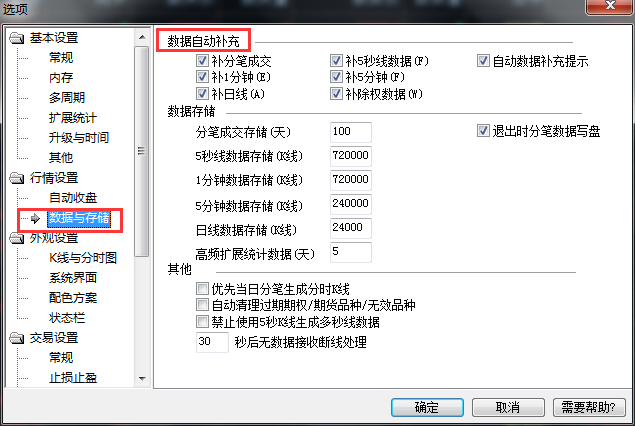Viewport: 635px width, 426px height.
Task: Enable 优先当日分笔生成分时K线 option
Action: 202,289
